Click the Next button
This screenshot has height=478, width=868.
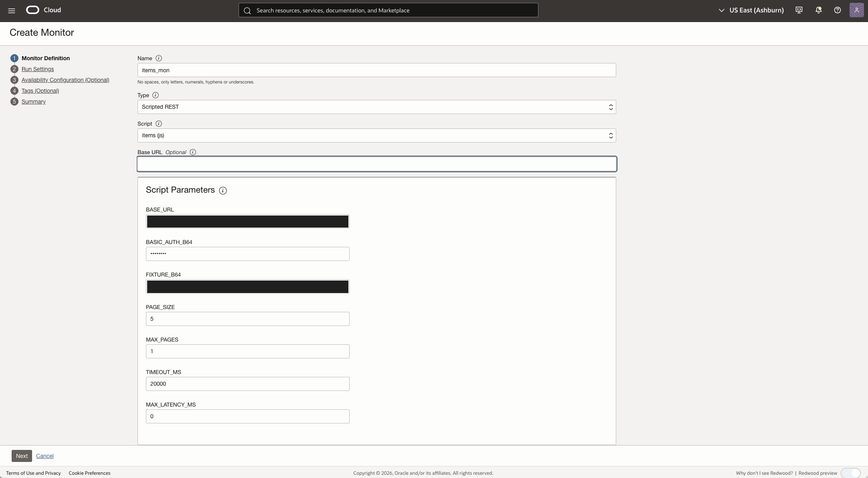click(x=22, y=456)
